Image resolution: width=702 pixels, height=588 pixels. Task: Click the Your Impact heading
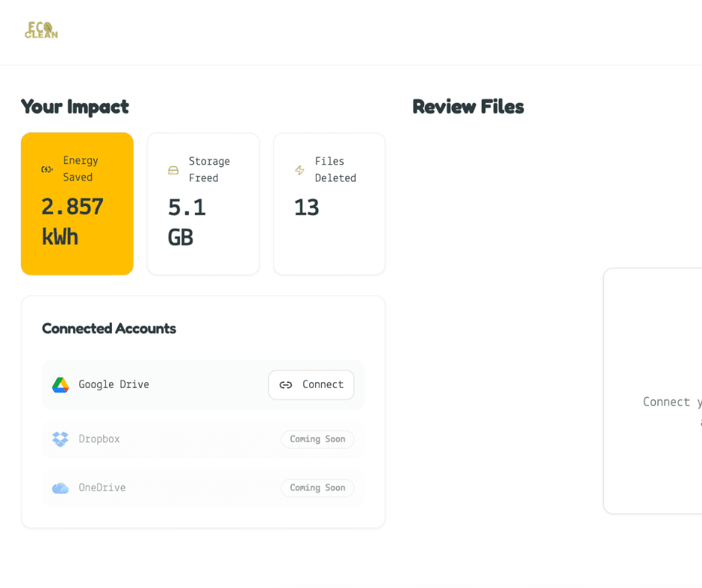coord(75,107)
